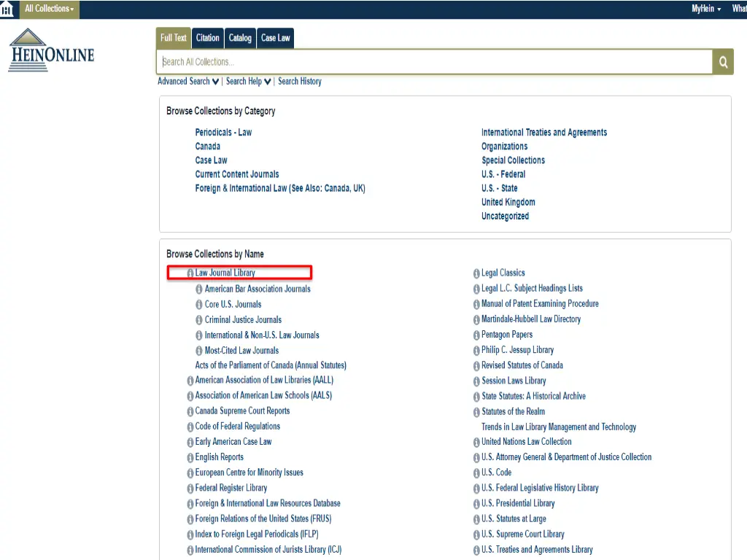The image size is (747, 560).
Task: Open the Law Journal Library collection
Action: [x=225, y=273]
